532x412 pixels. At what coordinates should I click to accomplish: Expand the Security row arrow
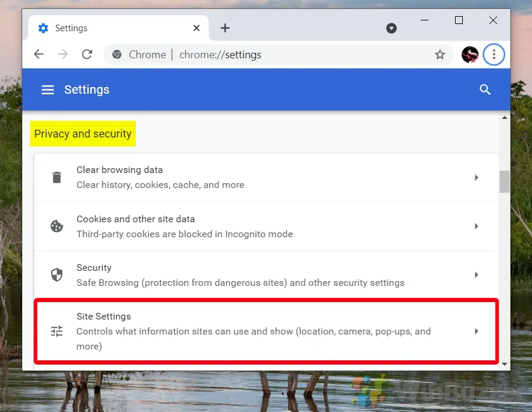[x=476, y=275]
